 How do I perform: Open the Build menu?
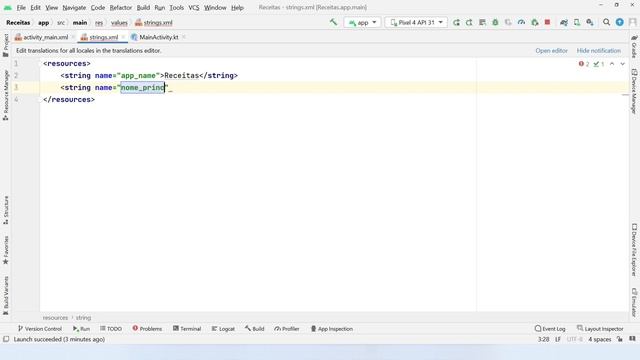point(143,7)
